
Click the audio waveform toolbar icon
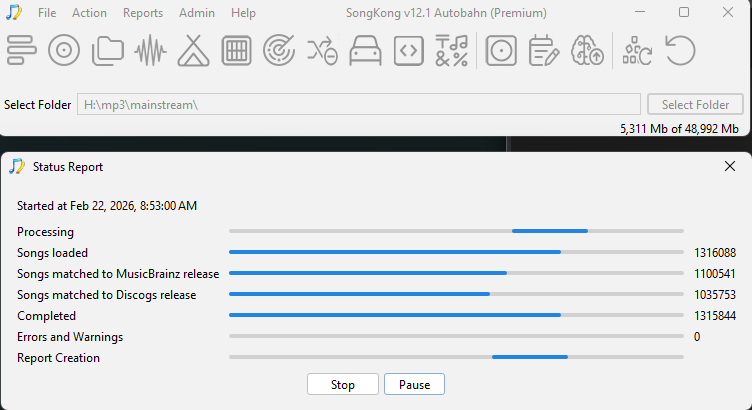tap(150, 50)
